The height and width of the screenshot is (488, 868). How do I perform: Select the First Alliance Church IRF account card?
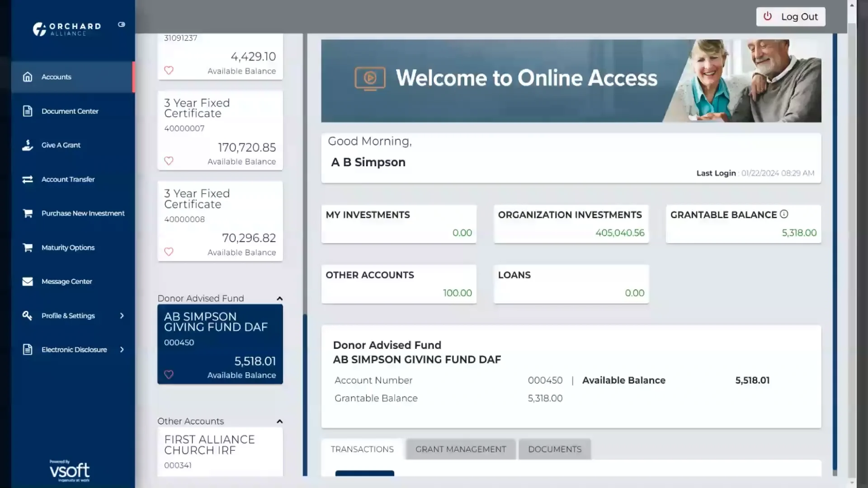point(220,451)
